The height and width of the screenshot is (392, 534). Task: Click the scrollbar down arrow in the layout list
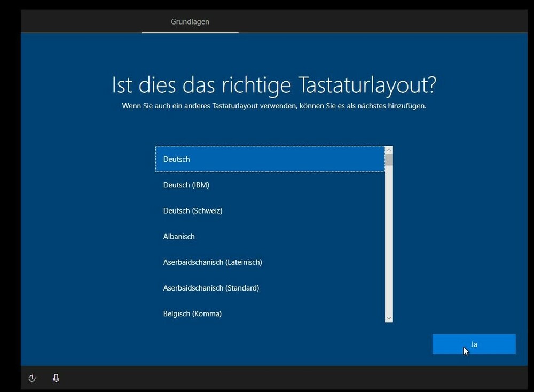tap(389, 318)
